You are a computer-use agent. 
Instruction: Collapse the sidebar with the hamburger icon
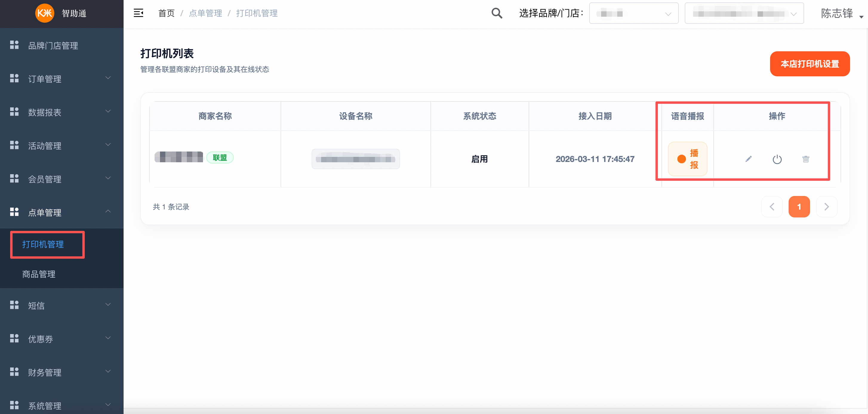138,13
